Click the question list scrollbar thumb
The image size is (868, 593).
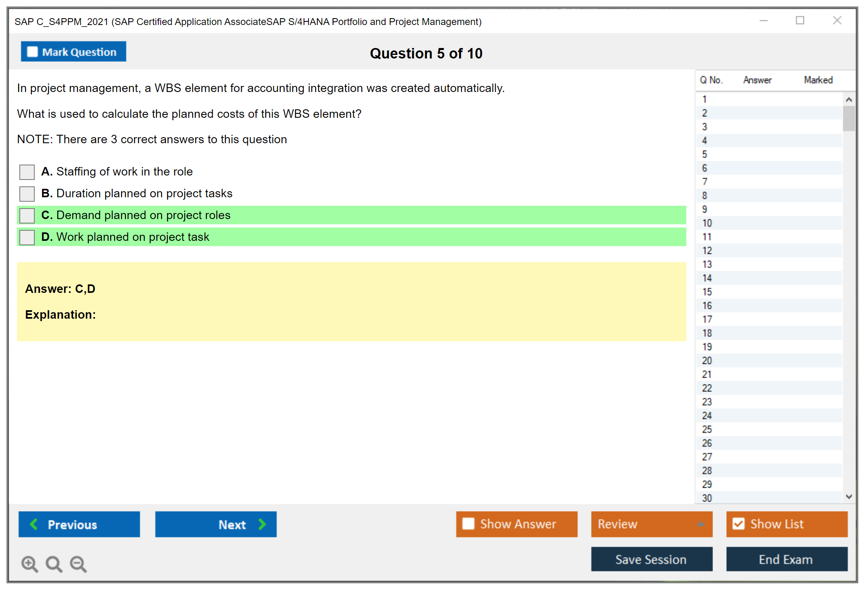tap(849, 119)
